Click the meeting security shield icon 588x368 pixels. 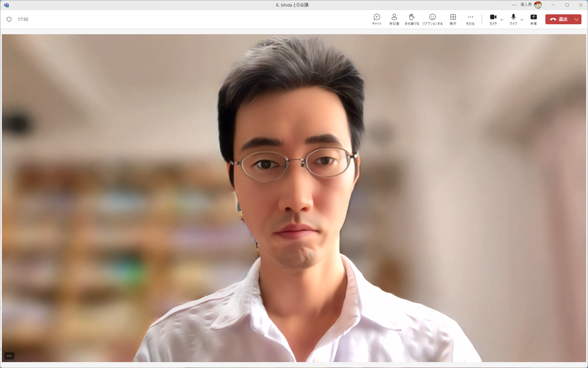click(9, 19)
